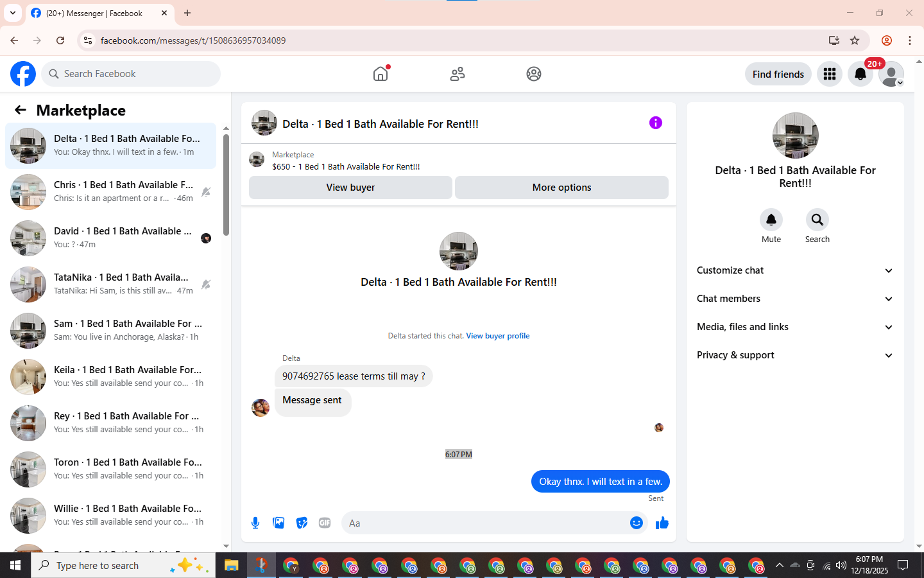Open the install app icon in address bar
The height and width of the screenshot is (578, 924).
(x=834, y=40)
